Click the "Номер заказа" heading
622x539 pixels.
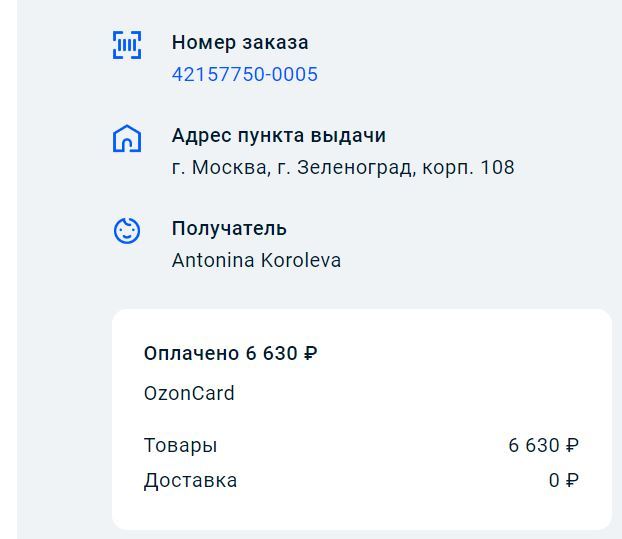click(240, 43)
